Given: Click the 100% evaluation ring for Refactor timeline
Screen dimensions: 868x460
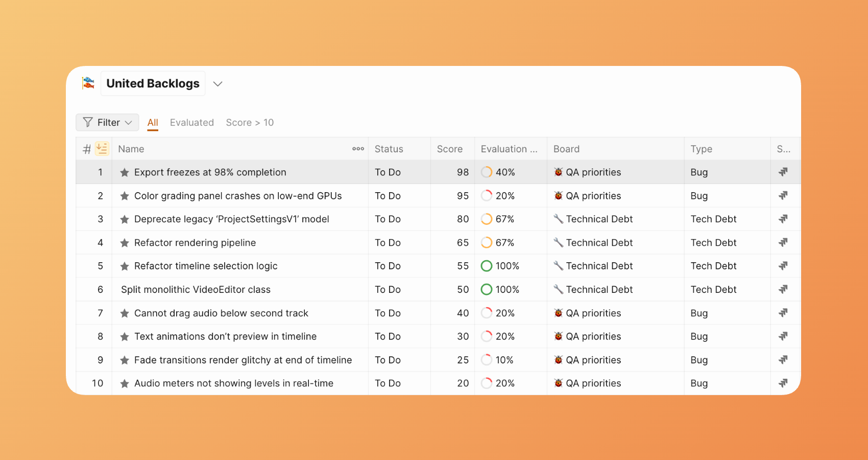Looking at the screenshot, I should pos(487,266).
